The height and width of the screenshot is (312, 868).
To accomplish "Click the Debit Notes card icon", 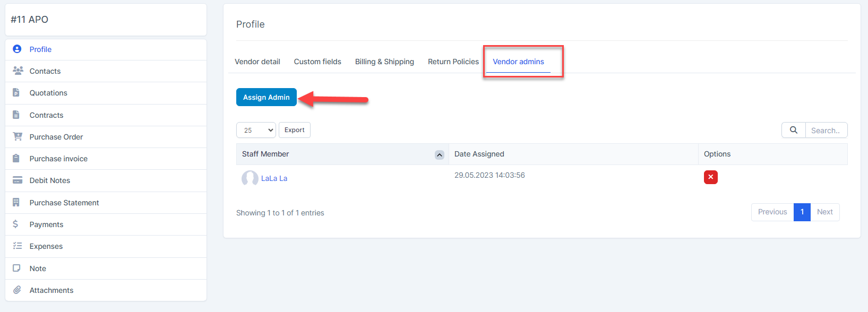I will (x=18, y=180).
